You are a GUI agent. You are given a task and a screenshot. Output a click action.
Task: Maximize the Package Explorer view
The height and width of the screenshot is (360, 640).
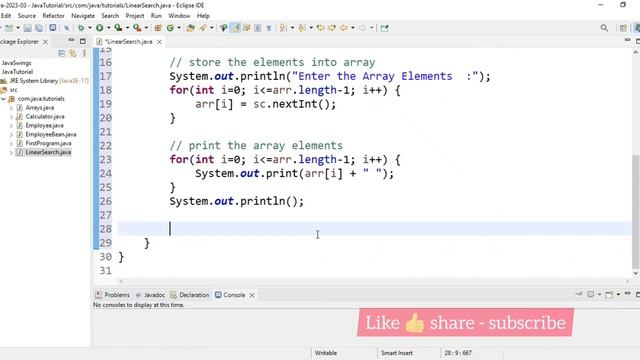[x=83, y=41]
